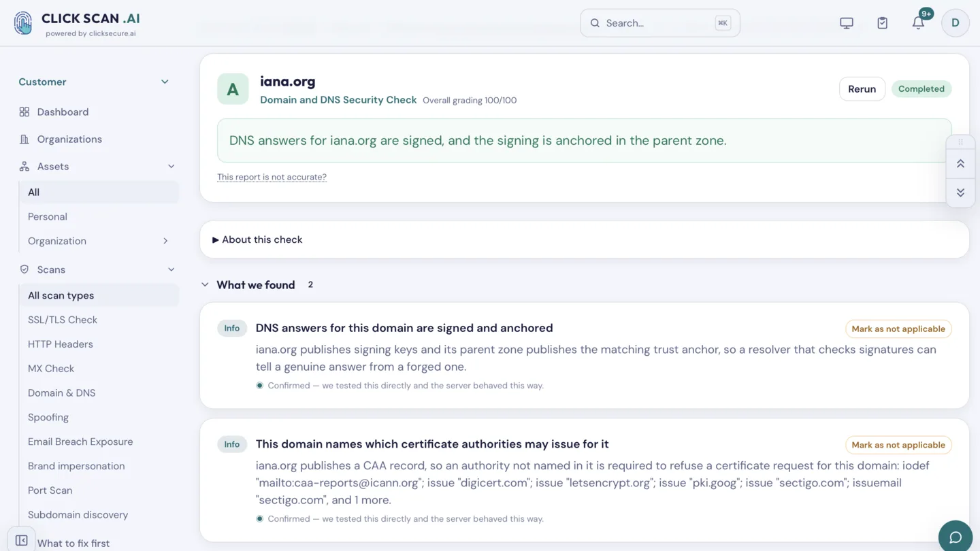Viewport: 980px width, 551px height.
Task: Open Spoofing scans
Action: coord(48,418)
